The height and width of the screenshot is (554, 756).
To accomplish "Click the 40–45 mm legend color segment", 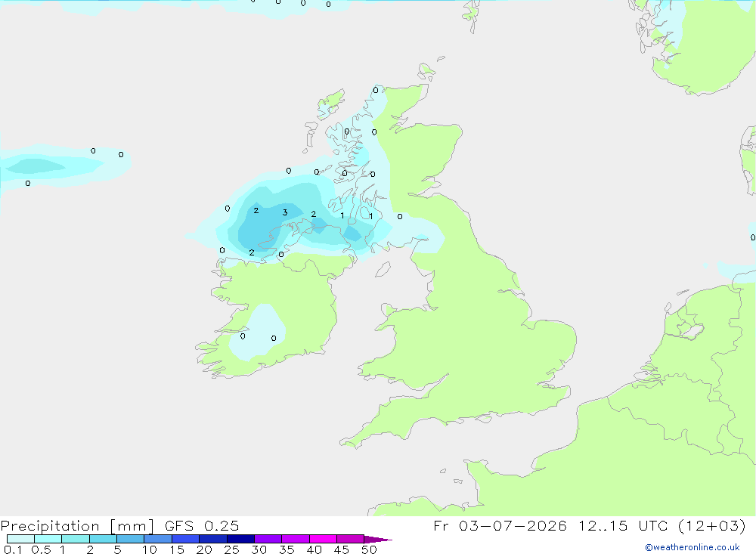I will (x=323, y=539).
